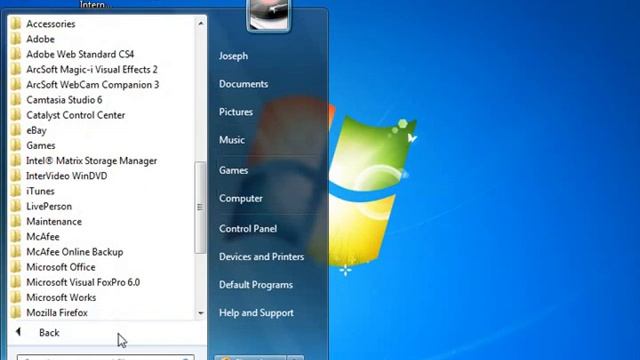Image resolution: width=640 pixels, height=360 pixels.
Task: Click the McAfee folder icon
Action: click(16, 237)
